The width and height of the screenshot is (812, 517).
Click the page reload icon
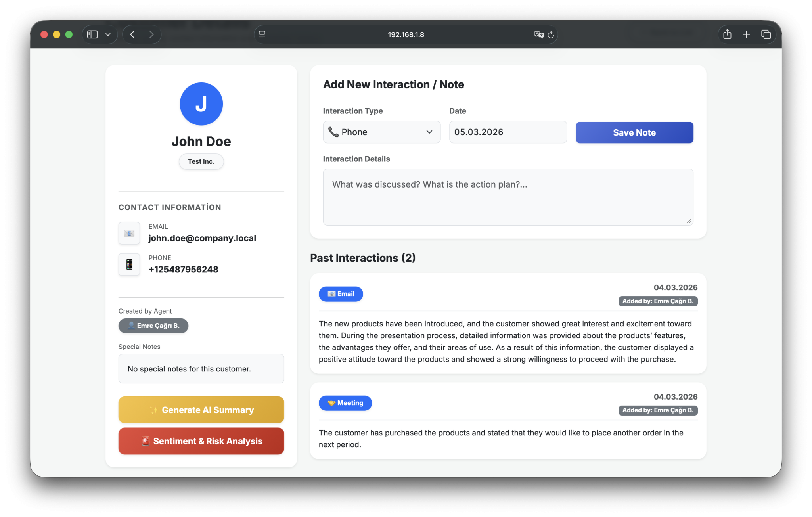[551, 35]
